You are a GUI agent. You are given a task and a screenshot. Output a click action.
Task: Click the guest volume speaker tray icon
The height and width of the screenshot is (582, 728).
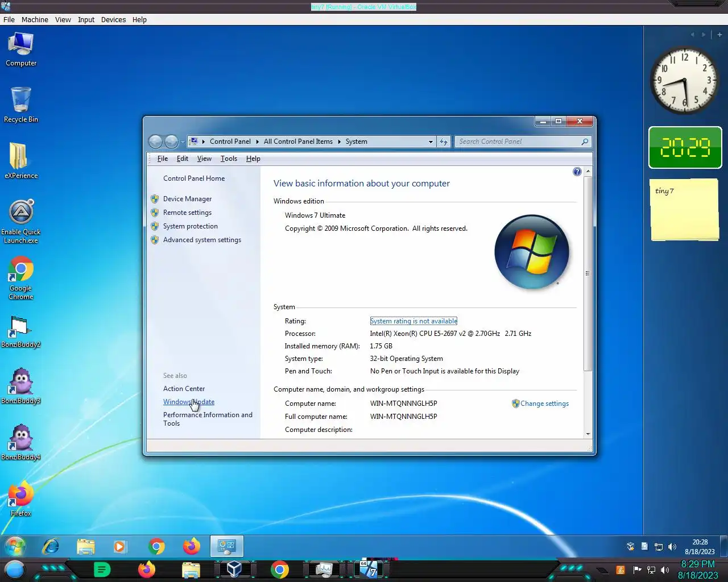pyautogui.click(x=672, y=547)
